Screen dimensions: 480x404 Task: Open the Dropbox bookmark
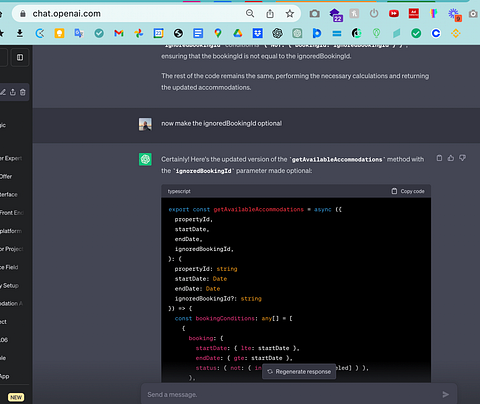pyautogui.click(x=257, y=33)
